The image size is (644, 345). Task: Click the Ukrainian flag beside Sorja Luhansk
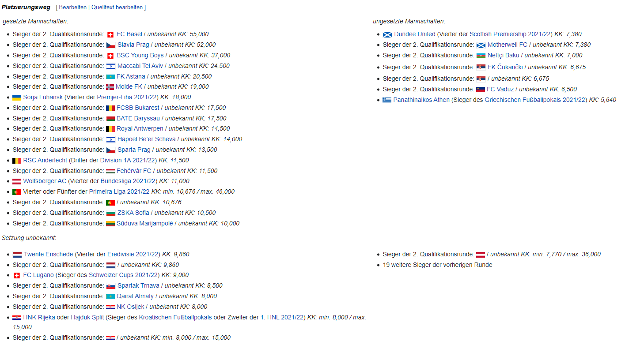17,97
